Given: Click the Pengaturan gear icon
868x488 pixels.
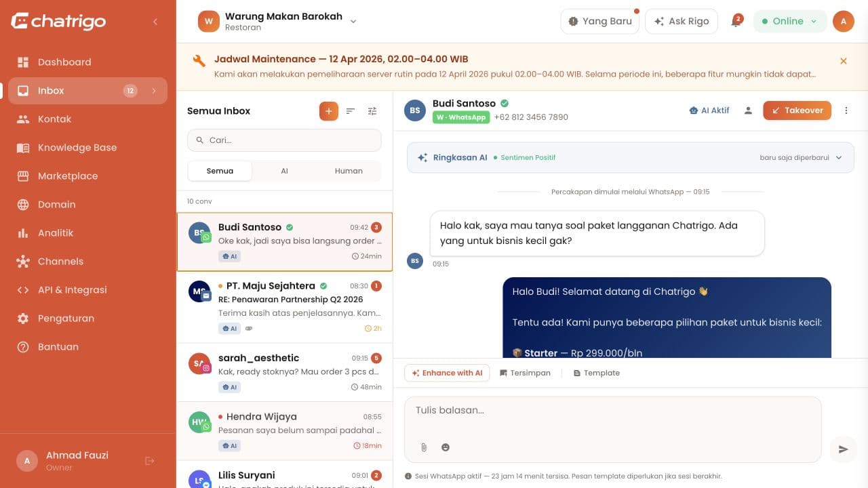Looking at the screenshot, I should [23, 319].
